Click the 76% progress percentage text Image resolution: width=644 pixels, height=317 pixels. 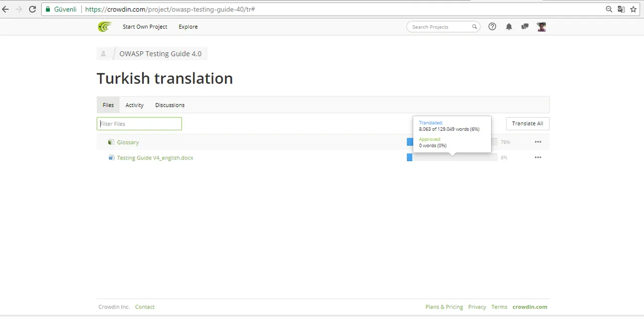click(505, 142)
